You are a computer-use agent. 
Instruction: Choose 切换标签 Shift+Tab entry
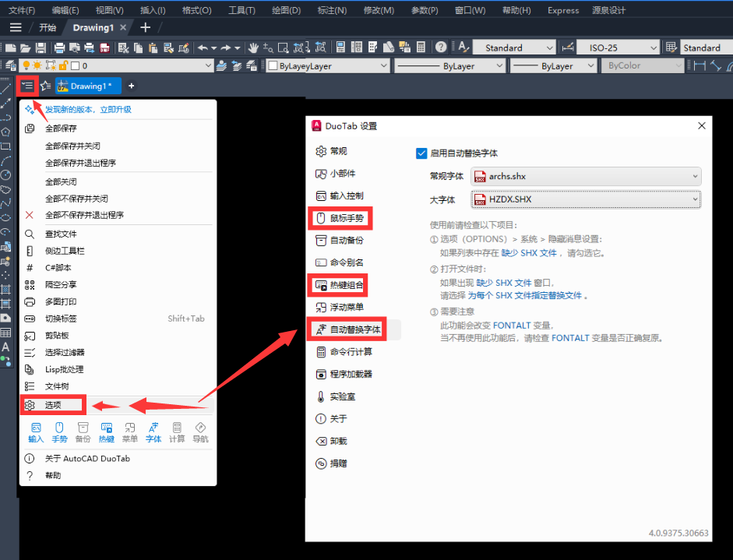point(118,319)
